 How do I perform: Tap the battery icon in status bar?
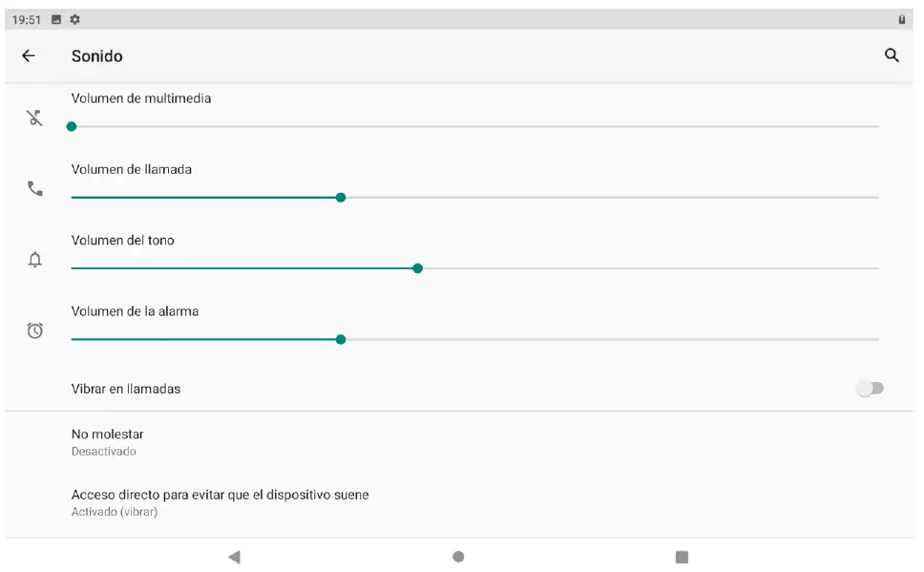(901, 19)
